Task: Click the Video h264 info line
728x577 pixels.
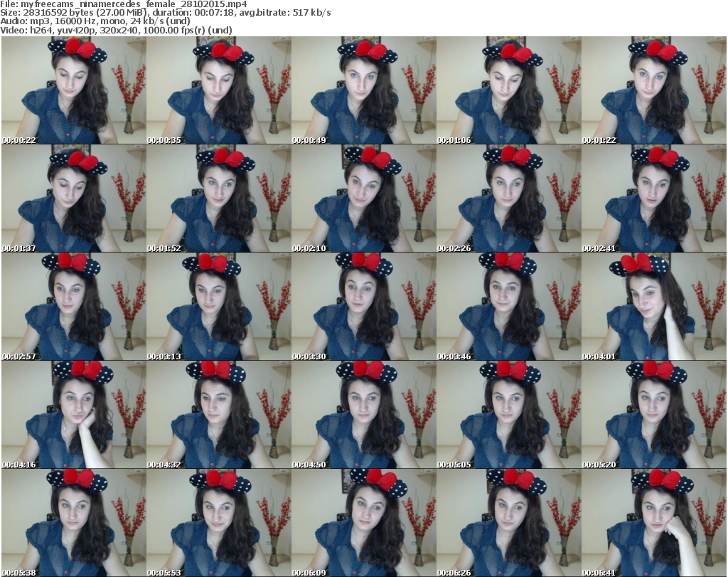Action: [116, 30]
